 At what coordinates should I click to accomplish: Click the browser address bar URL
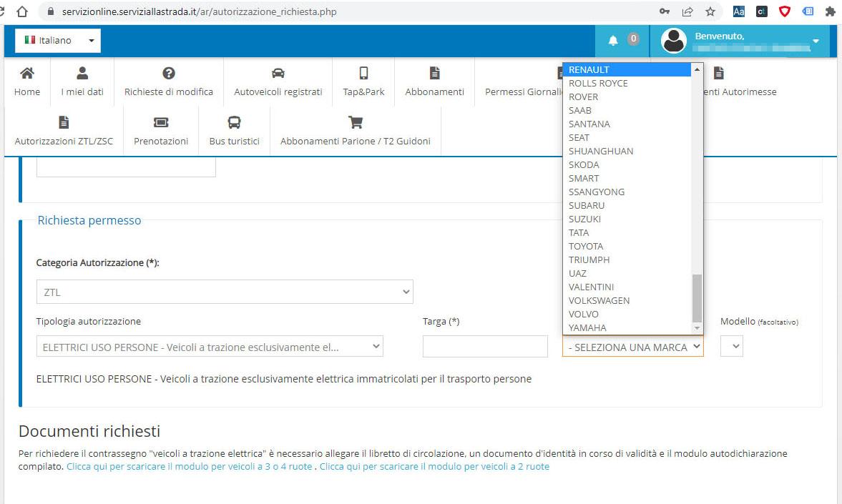199,11
